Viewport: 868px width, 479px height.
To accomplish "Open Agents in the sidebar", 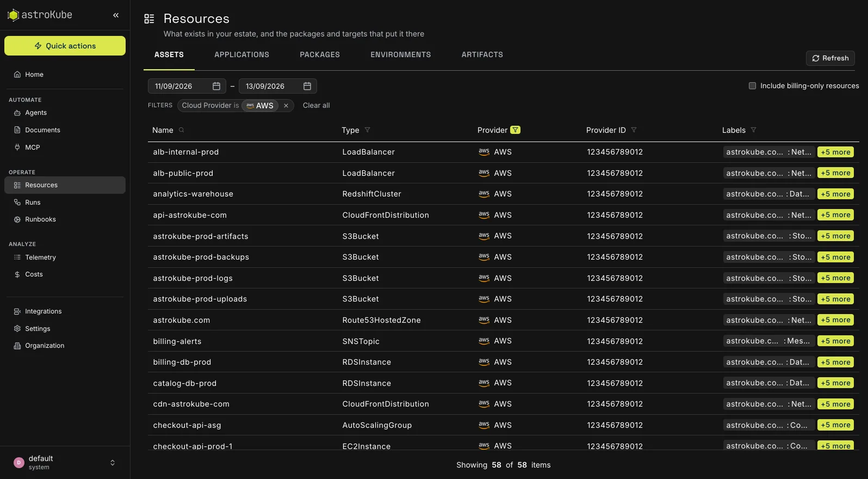I will 65,113.
